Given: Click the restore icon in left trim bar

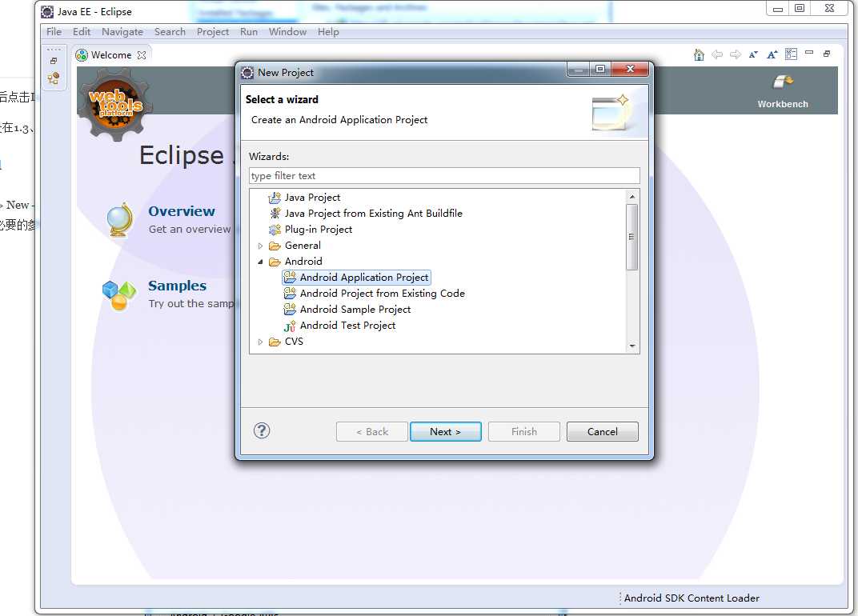Looking at the screenshot, I should (x=54, y=61).
